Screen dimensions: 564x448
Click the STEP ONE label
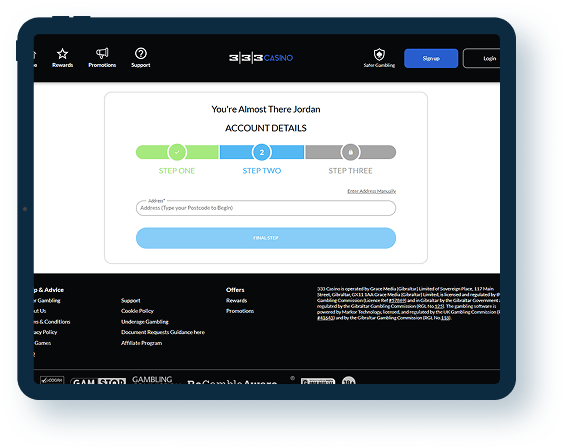pos(177,171)
